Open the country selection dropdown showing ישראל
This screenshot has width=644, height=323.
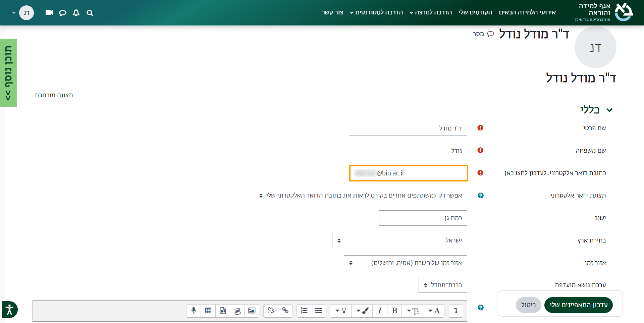[399, 240]
